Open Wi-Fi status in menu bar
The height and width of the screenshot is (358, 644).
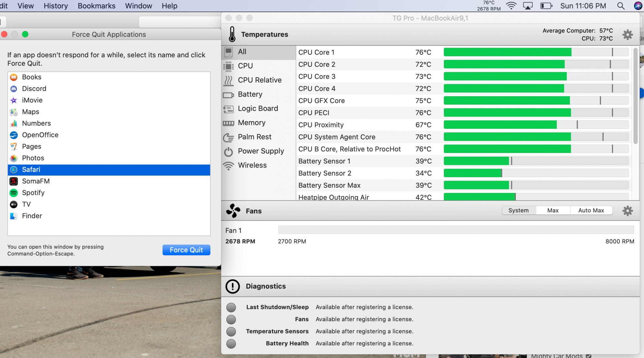click(x=511, y=6)
